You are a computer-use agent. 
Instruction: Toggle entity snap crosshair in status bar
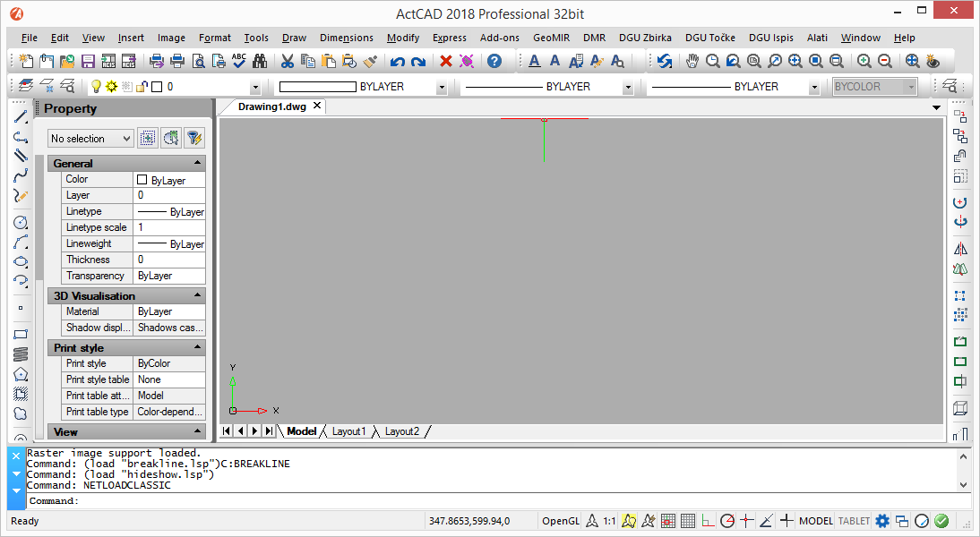pyautogui.click(x=747, y=521)
